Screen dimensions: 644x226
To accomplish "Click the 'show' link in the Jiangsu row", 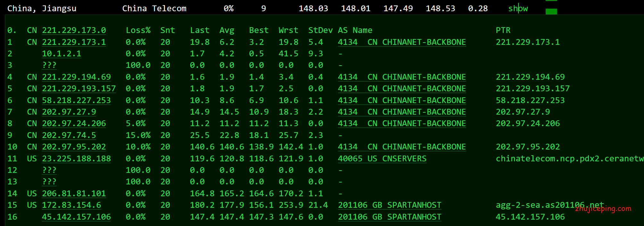I will click(x=518, y=8).
